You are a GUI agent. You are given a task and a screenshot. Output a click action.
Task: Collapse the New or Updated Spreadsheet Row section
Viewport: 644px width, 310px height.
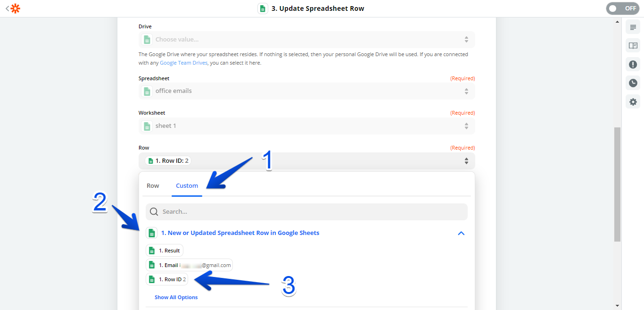[461, 233]
